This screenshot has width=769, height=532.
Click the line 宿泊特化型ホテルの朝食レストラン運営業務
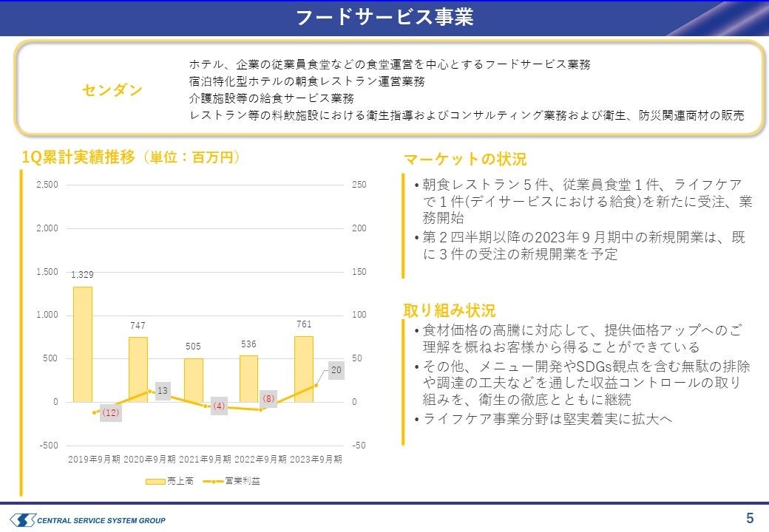(x=307, y=81)
